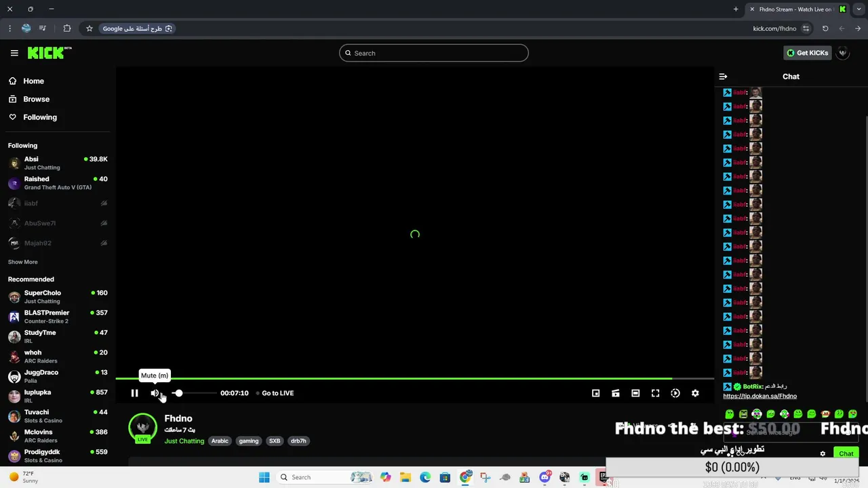Bookmark this page with star icon
Screen dimensions: 868x488
coord(89,28)
